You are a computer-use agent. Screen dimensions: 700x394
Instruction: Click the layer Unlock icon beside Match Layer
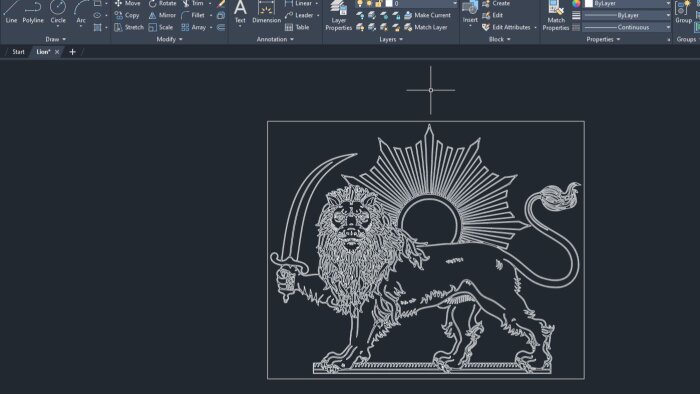tap(396, 28)
